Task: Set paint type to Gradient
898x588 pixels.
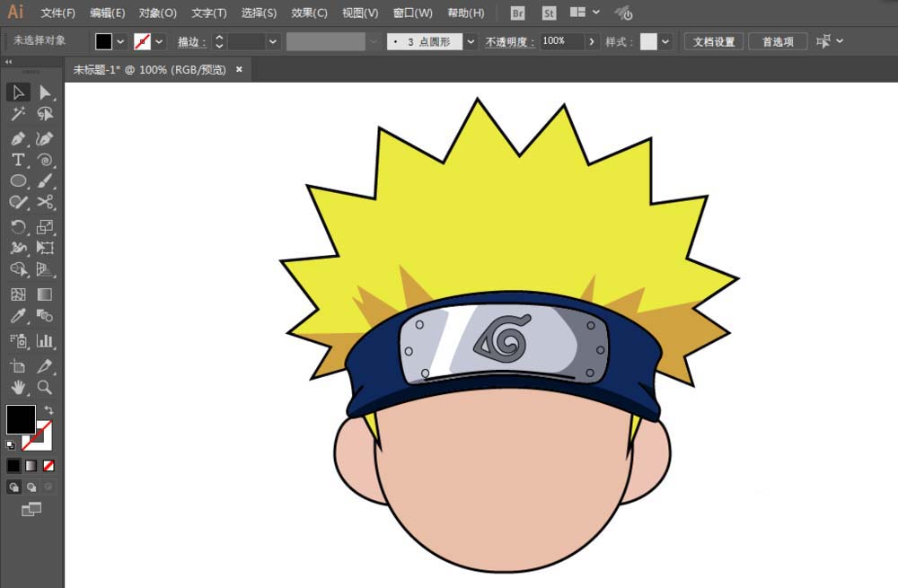Action: (x=31, y=466)
